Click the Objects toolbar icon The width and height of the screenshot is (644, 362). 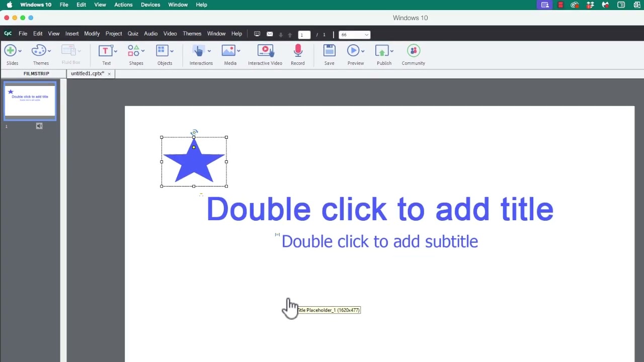162,50
